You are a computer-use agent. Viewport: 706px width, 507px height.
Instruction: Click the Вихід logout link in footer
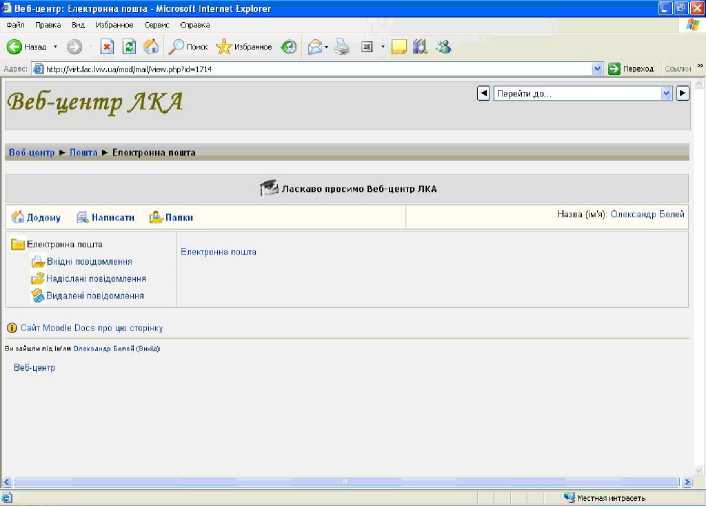click(x=148, y=349)
